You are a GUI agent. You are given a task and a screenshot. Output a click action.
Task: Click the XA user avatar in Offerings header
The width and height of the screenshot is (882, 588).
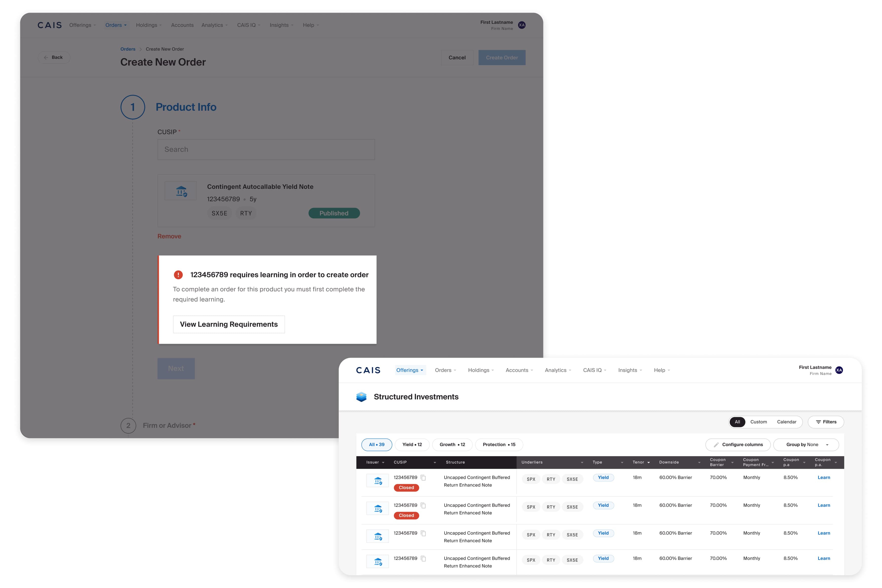pos(839,370)
